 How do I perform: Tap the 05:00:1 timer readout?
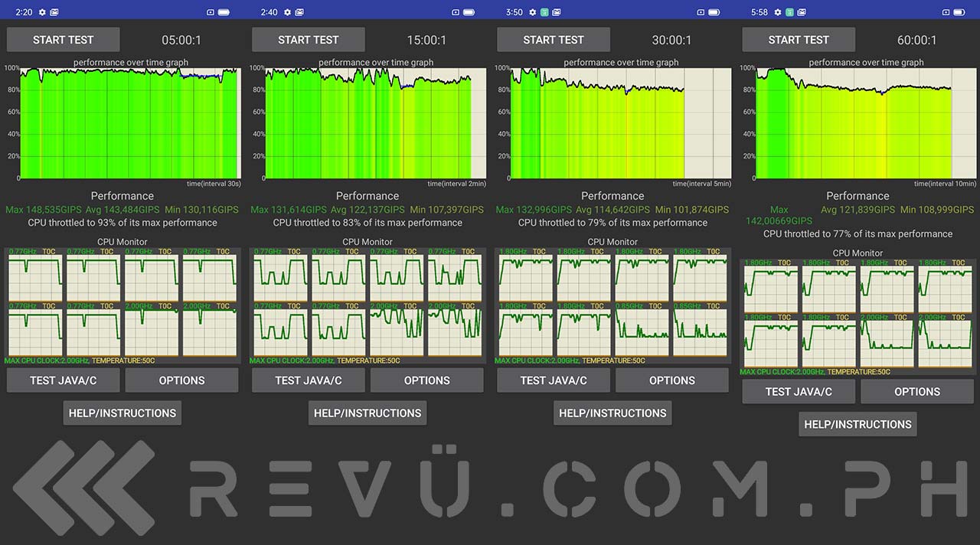tap(181, 40)
